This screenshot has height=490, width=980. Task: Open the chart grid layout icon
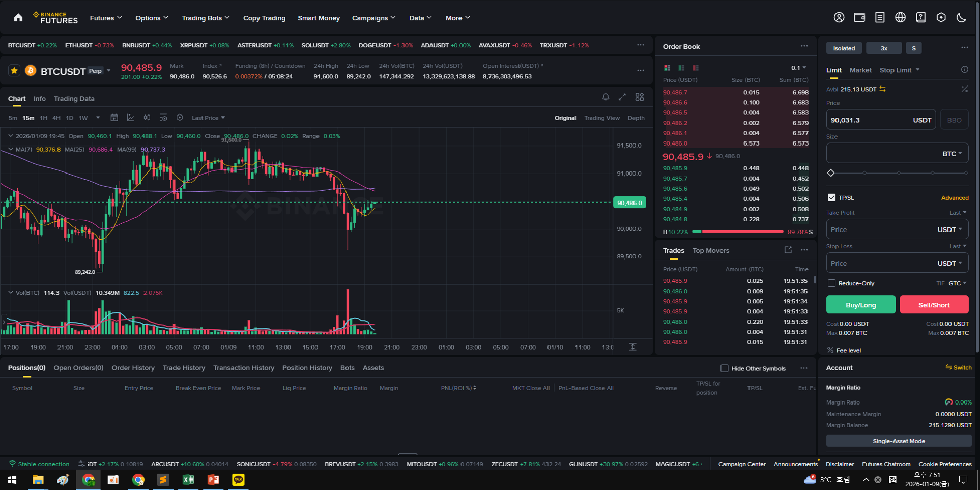point(640,97)
